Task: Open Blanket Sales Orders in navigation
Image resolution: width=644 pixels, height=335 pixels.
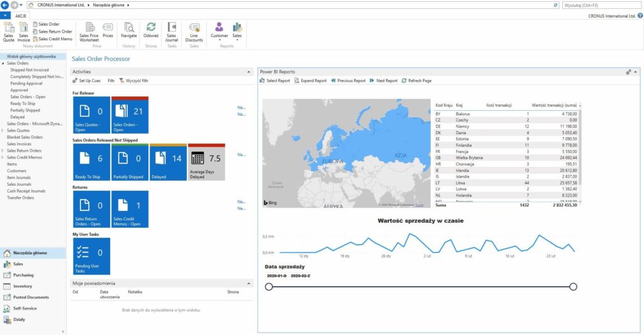Action: coord(25,137)
